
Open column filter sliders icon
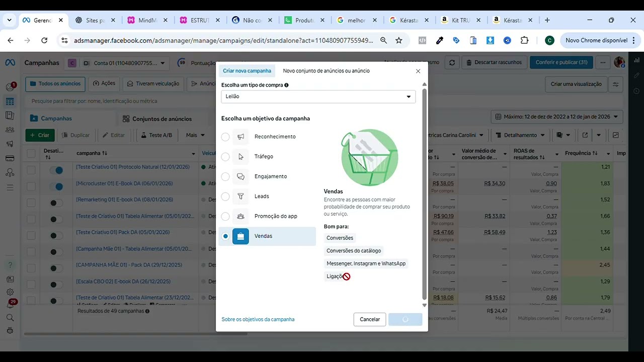[615, 84]
